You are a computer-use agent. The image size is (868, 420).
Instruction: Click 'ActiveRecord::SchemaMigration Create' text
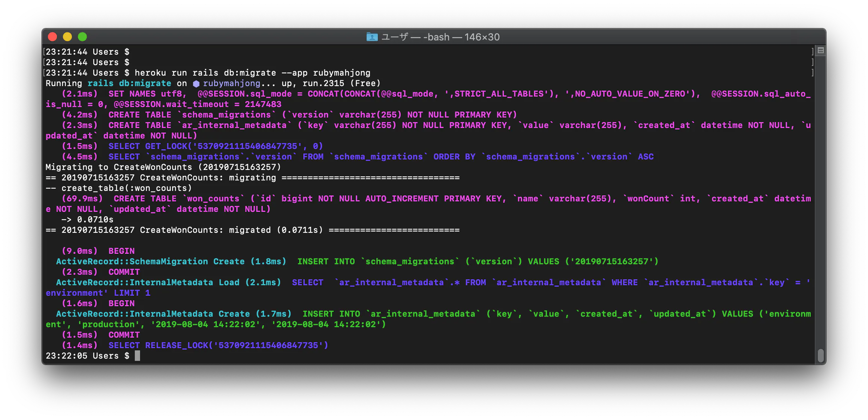[x=150, y=261]
